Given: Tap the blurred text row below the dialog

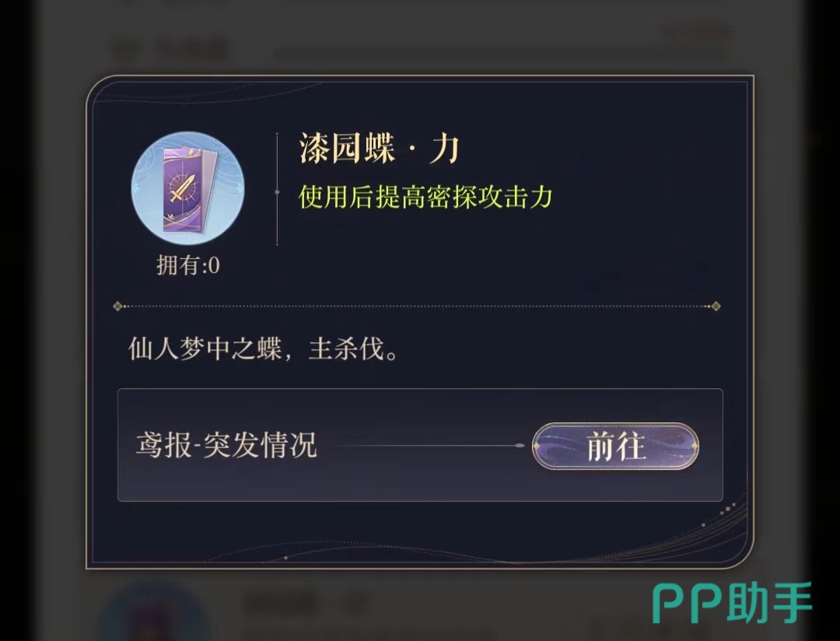Looking at the screenshot, I should click(x=306, y=604).
